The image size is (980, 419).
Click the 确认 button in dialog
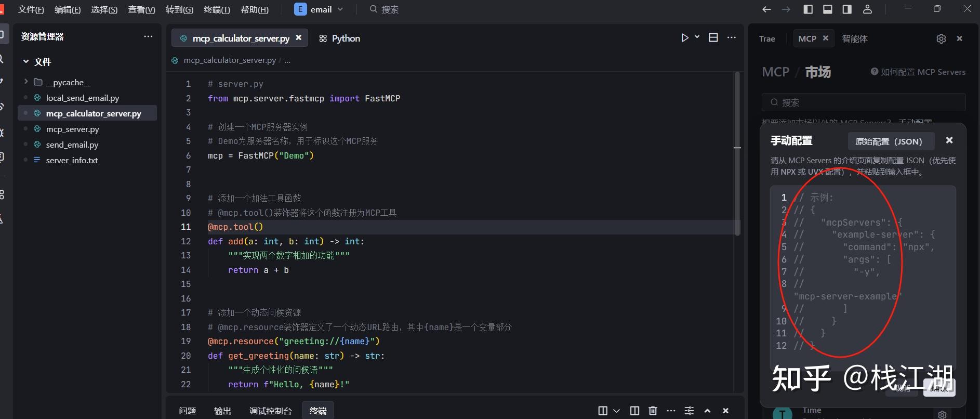click(939, 388)
